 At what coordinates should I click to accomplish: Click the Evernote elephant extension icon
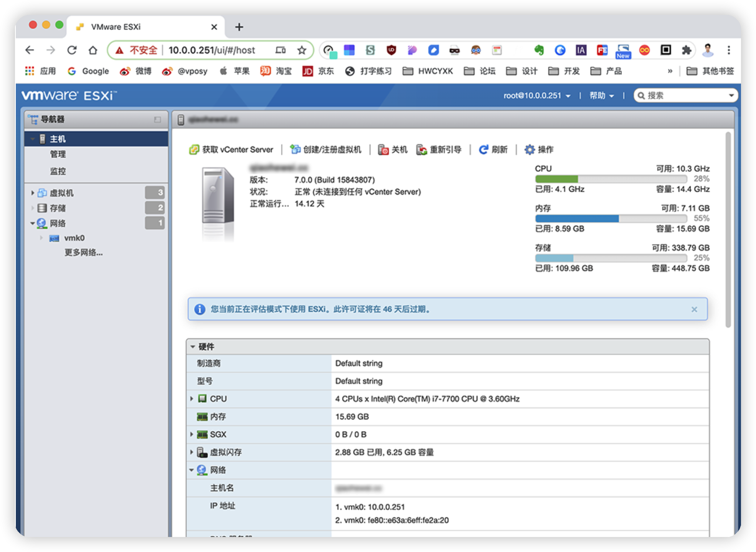539,50
